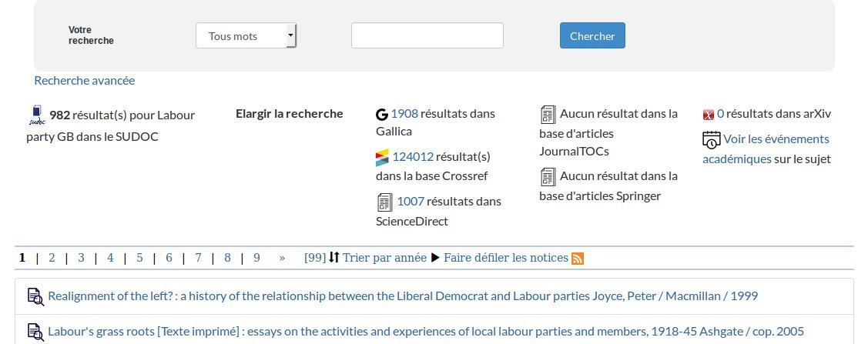The height and width of the screenshot is (344, 868).
Task: Go to results page 8
Action: [x=227, y=258]
